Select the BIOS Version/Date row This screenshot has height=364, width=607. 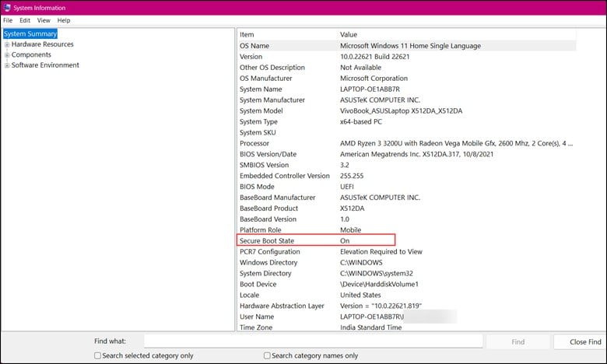click(406, 154)
